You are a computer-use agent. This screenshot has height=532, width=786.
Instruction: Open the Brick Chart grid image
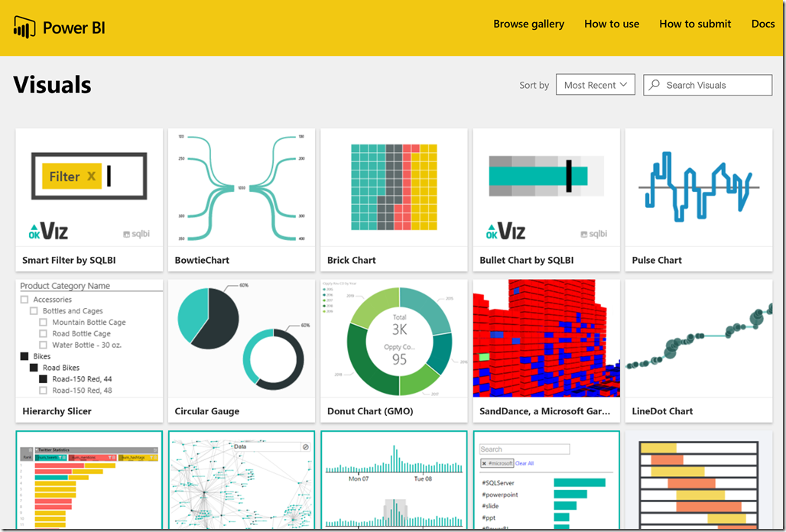click(394, 187)
